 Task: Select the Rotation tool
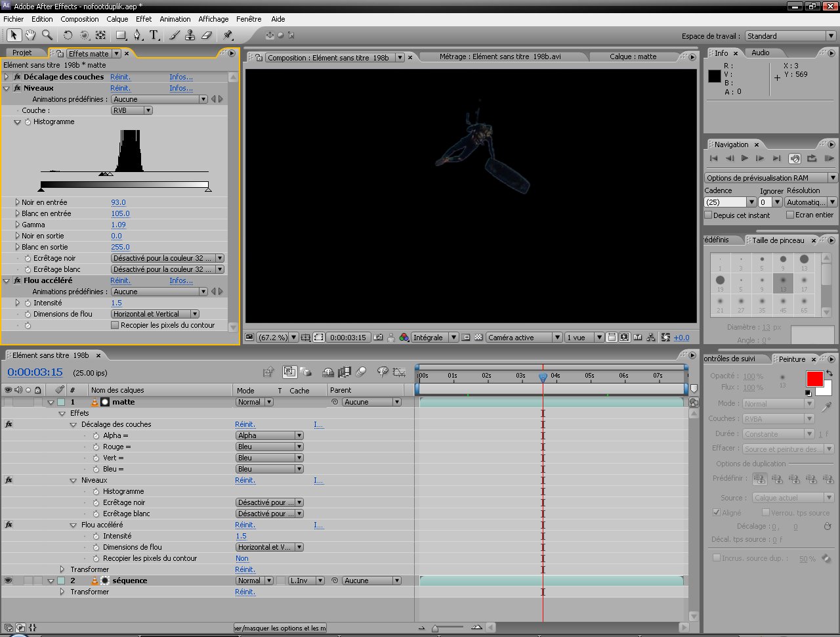click(68, 35)
